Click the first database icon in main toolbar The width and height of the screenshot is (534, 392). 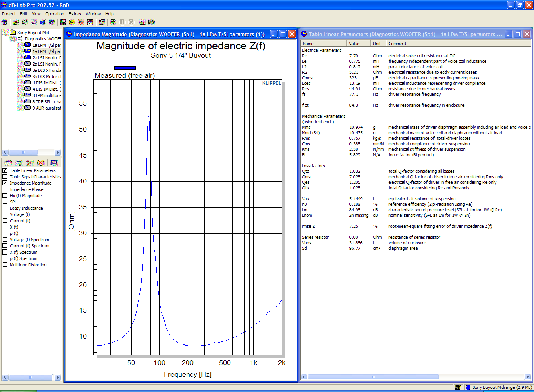[4, 22]
